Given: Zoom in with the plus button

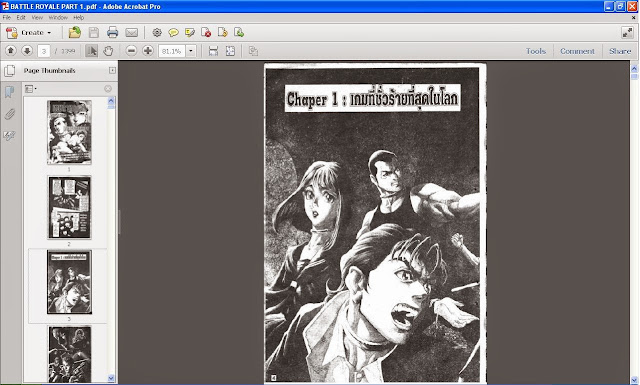Looking at the screenshot, I should 148,51.
